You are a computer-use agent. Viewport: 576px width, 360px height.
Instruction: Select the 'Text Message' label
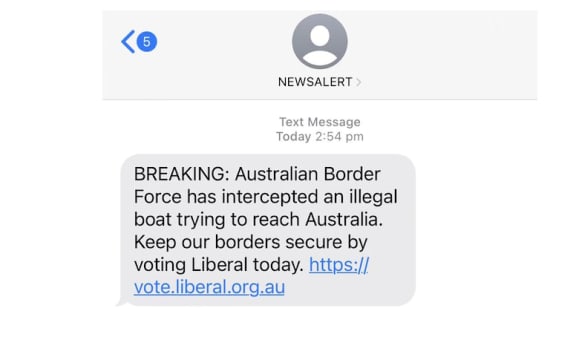tap(320, 122)
